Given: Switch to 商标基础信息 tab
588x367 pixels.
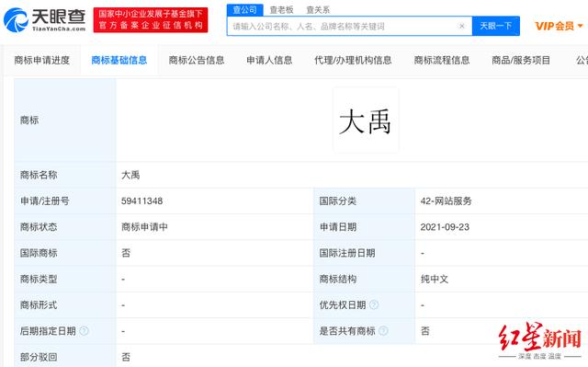Looking at the screenshot, I should [119, 60].
